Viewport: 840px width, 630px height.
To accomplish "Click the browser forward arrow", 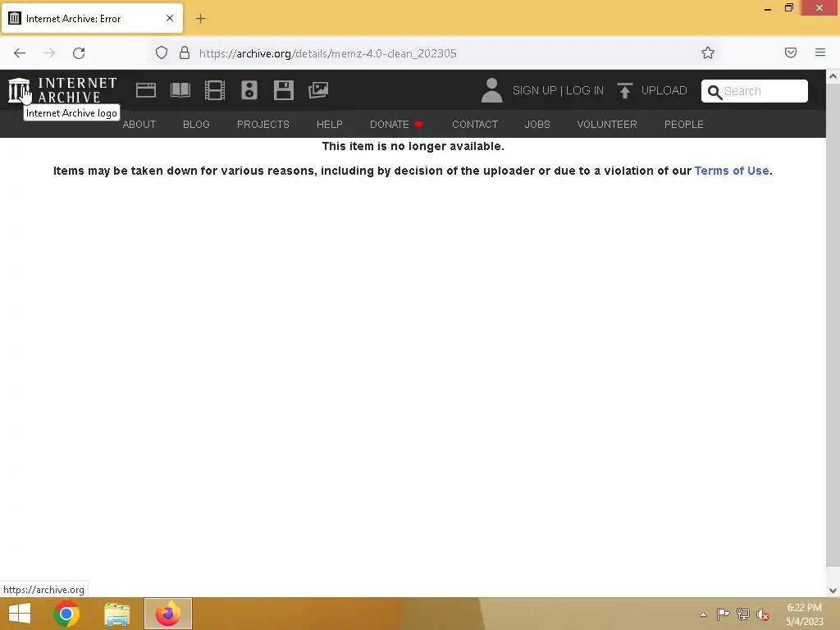I will [x=49, y=53].
